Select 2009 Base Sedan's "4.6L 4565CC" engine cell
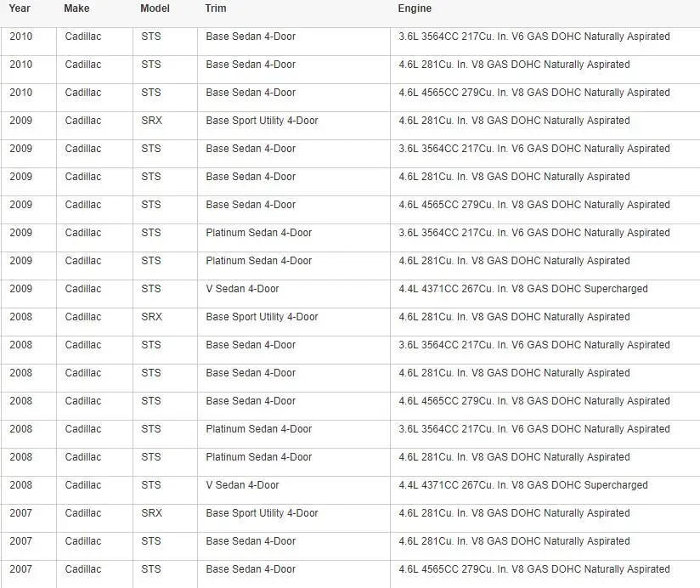The height and width of the screenshot is (588, 700). (x=534, y=205)
